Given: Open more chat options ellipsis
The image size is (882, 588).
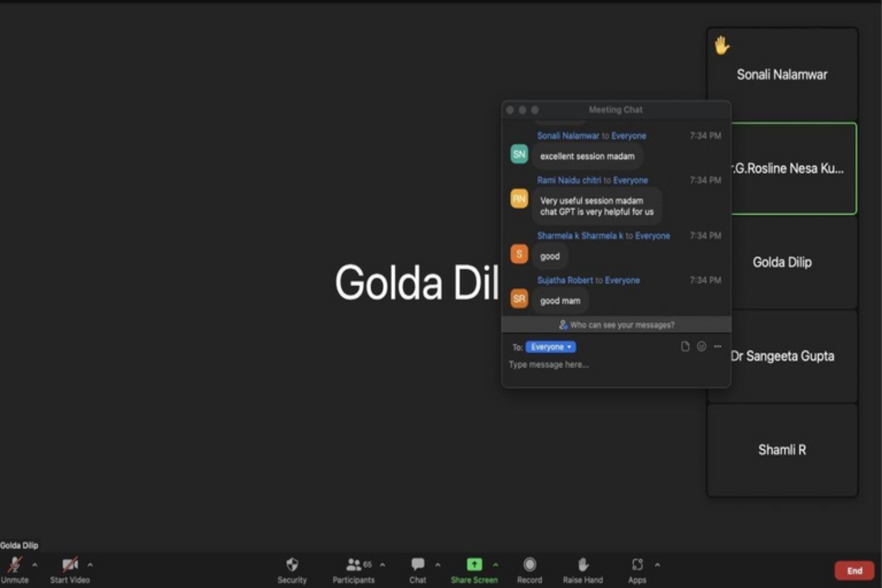Looking at the screenshot, I should click(x=718, y=346).
